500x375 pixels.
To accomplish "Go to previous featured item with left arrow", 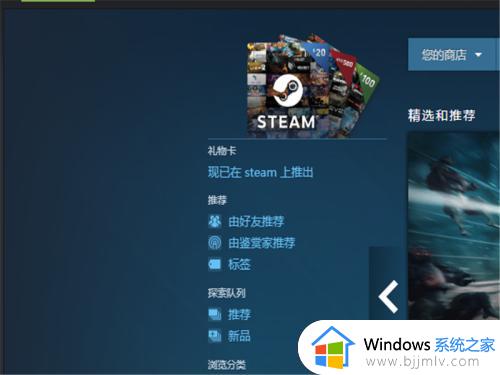I will point(388,297).
